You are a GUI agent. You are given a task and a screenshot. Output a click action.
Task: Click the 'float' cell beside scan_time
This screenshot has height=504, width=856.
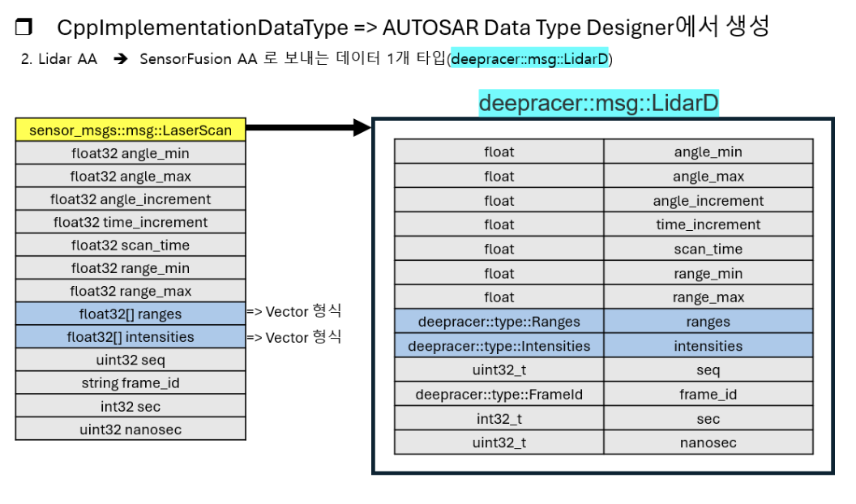499,249
